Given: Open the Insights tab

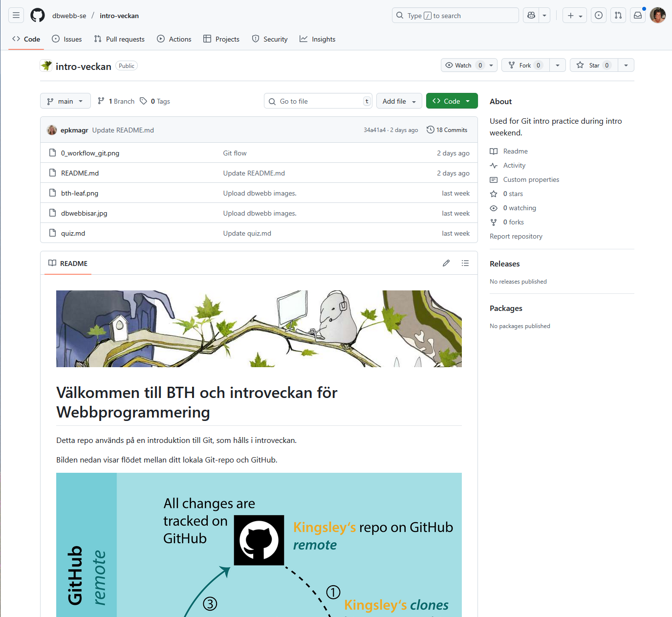Looking at the screenshot, I should coord(318,39).
